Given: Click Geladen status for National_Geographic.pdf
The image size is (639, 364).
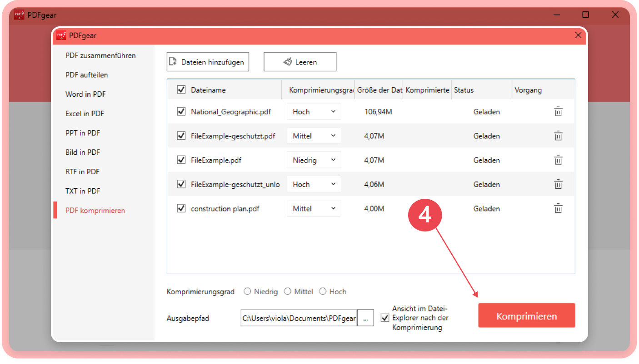Looking at the screenshot, I should [x=487, y=112].
